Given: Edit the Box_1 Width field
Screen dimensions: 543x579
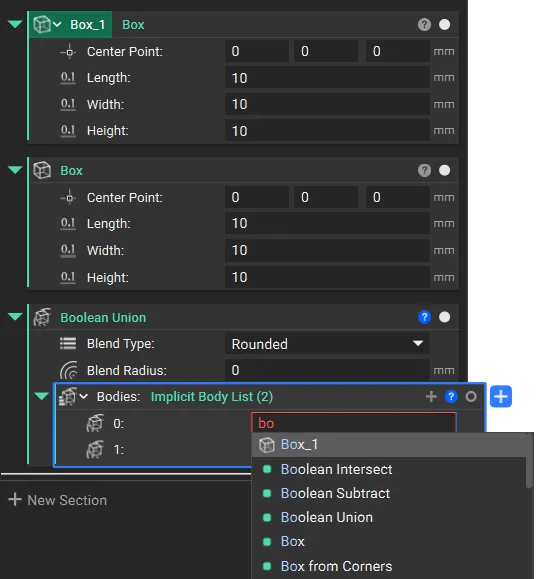Looking at the screenshot, I should tap(327, 104).
